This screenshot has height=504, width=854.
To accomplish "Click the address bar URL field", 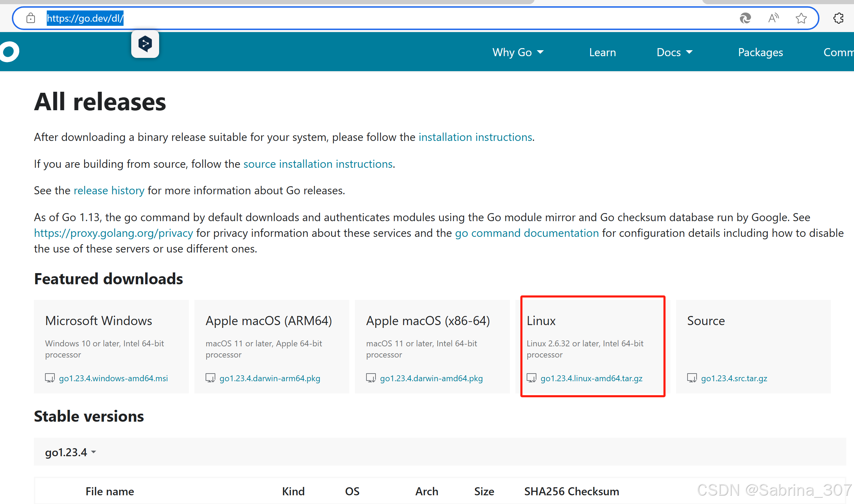I will (x=384, y=18).
